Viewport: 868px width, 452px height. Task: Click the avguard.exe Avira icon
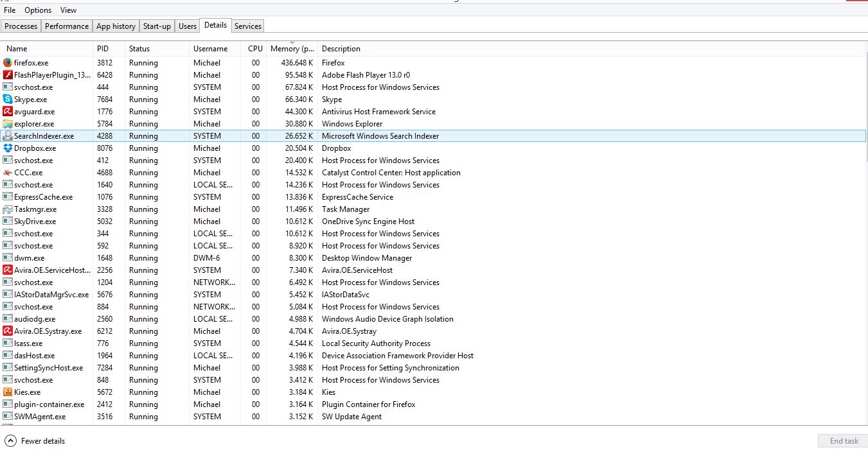click(8, 112)
